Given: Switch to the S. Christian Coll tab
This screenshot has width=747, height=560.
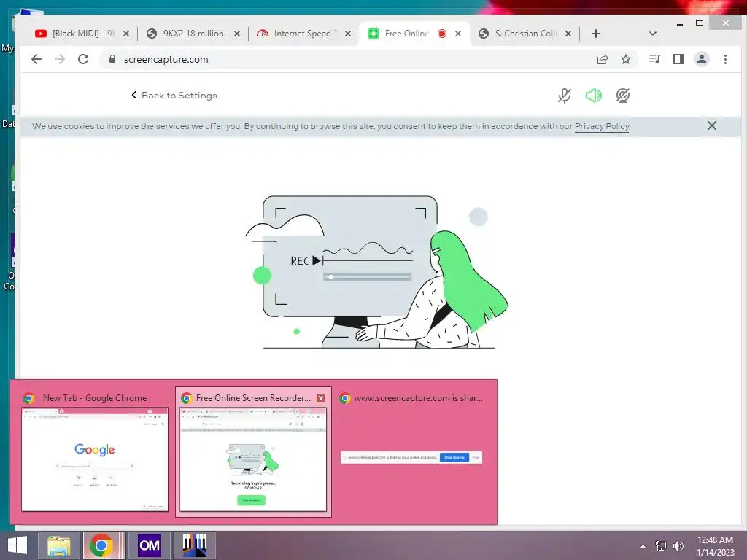Looking at the screenshot, I should 525,34.
